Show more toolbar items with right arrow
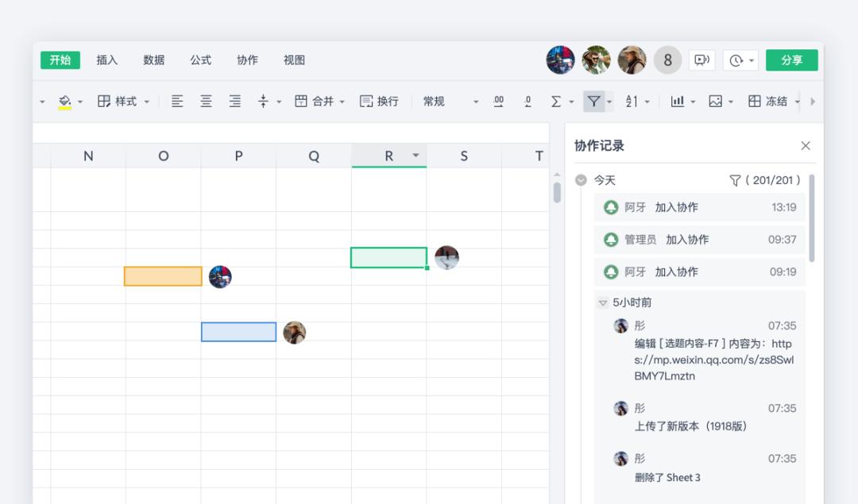Screen dimensions: 858x504 pyautogui.click(x=813, y=102)
